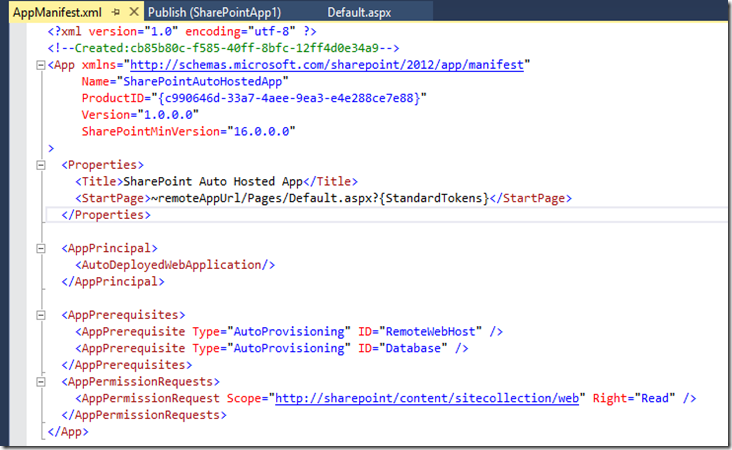Screen dimensions: 732x450
Task: Click the Right value "Read"
Action: point(655,398)
